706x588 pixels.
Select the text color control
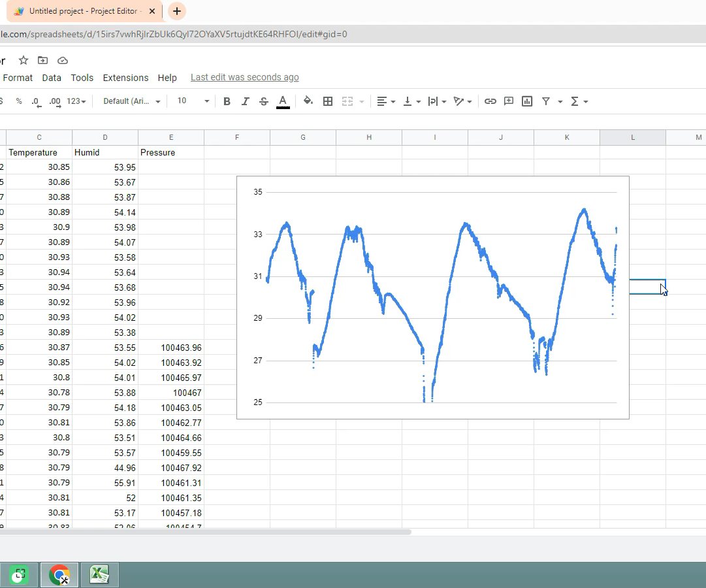tap(282, 101)
